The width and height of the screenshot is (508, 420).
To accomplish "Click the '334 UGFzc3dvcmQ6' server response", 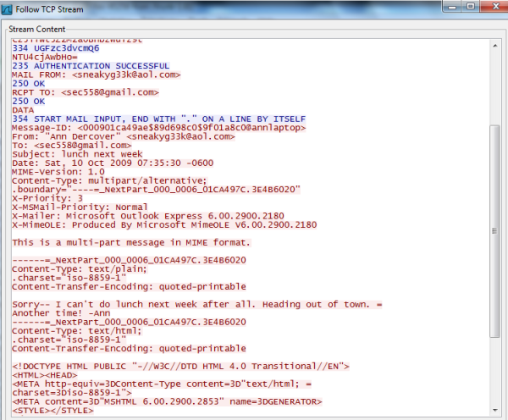I will (56, 48).
